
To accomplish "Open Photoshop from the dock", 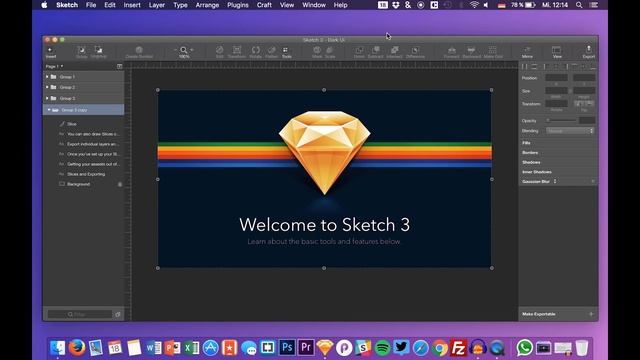I will [x=287, y=348].
